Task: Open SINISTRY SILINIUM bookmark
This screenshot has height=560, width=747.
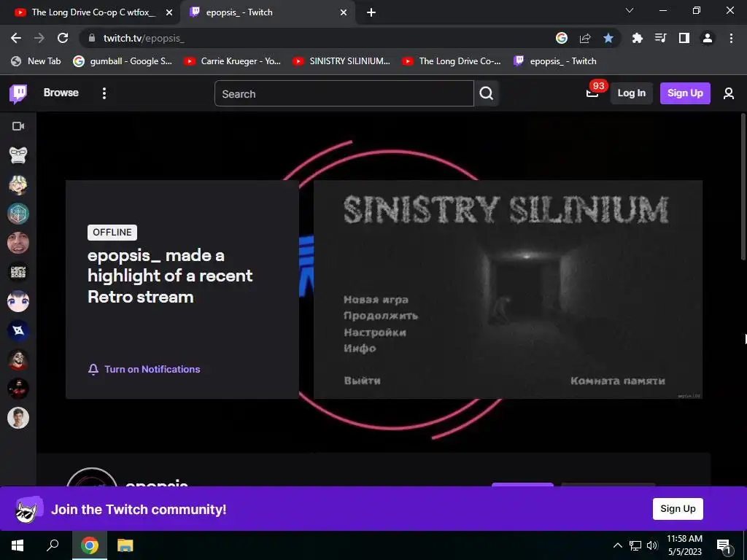Action: (x=342, y=61)
